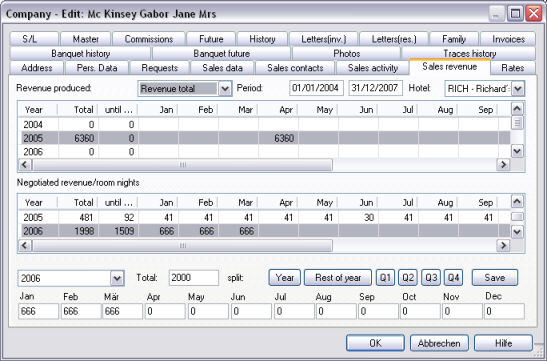This screenshot has height=361, width=547.
Task: Open the Commissions tab
Action: pyautogui.click(x=149, y=39)
